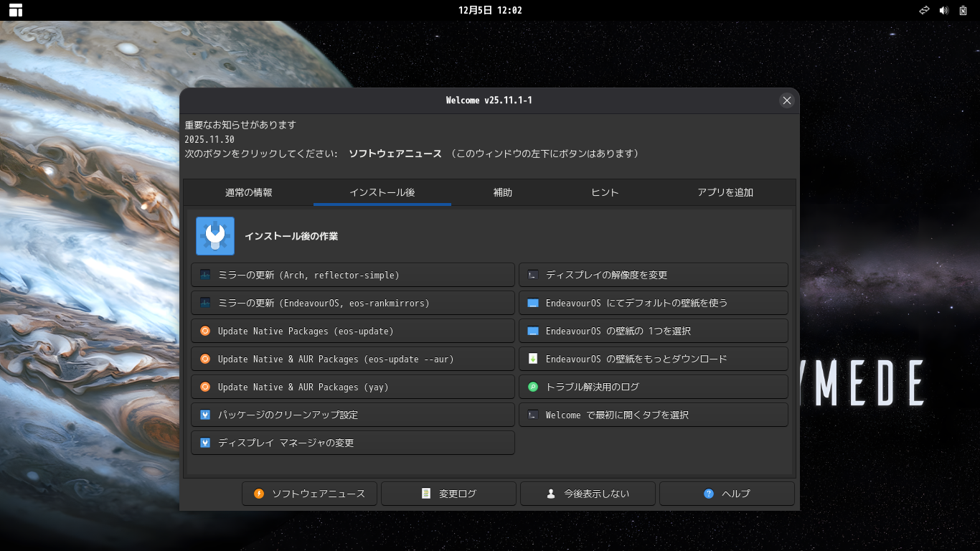Open the 補助 tab
Viewport: 980px width, 551px height.
coord(503,192)
